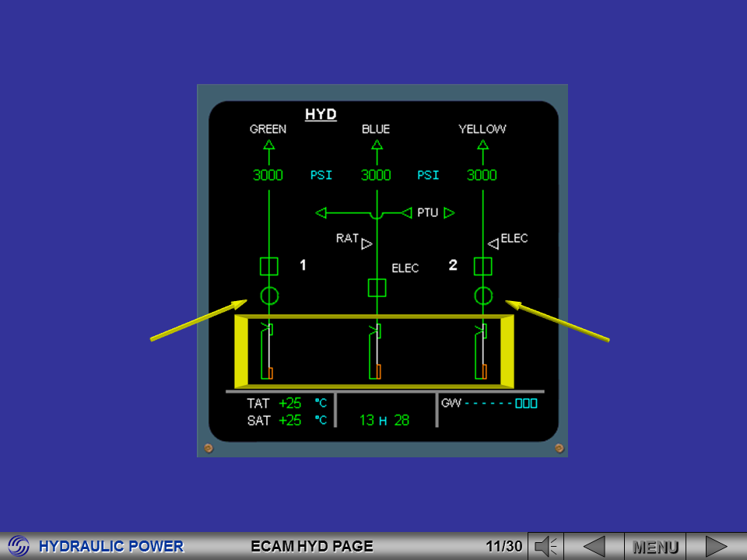Click the GREEN system label
The height and width of the screenshot is (560, 747).
[268, 129]
